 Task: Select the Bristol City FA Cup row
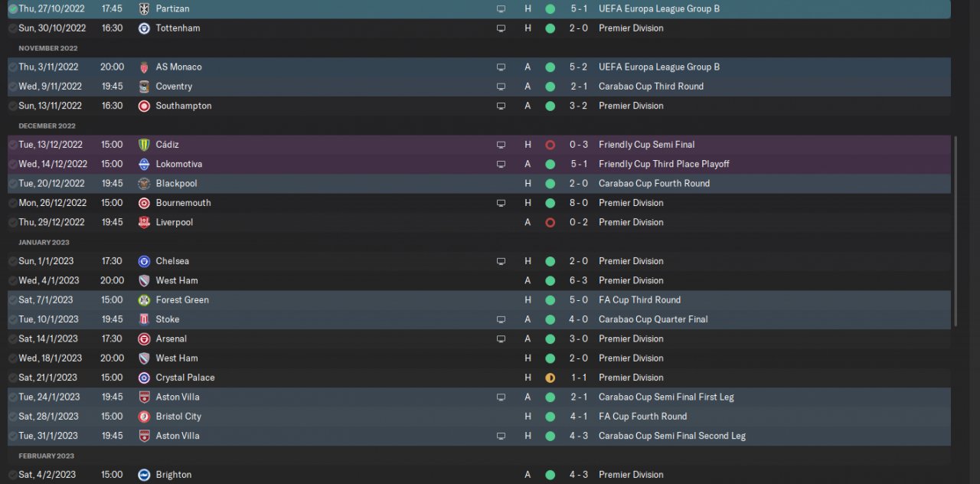point(479,417)
